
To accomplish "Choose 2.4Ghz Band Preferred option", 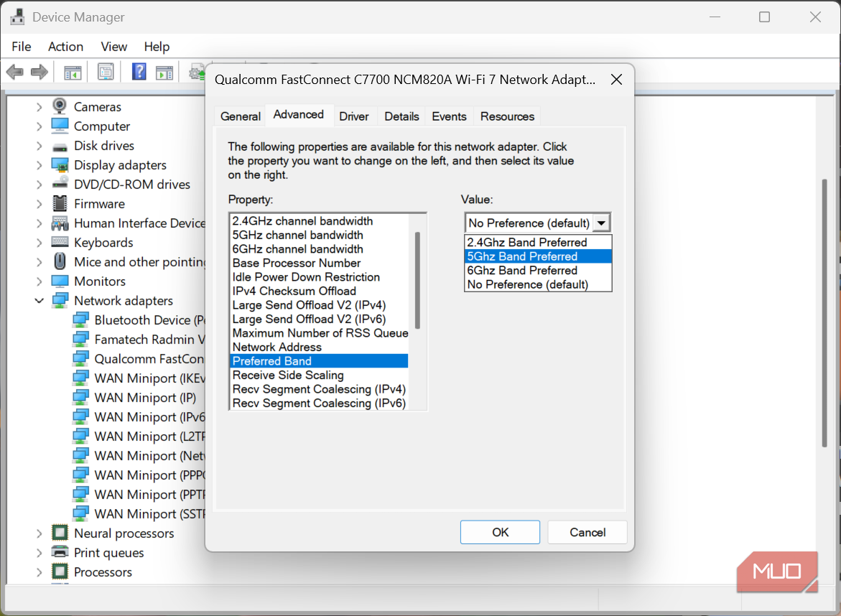I will (538, 243).
